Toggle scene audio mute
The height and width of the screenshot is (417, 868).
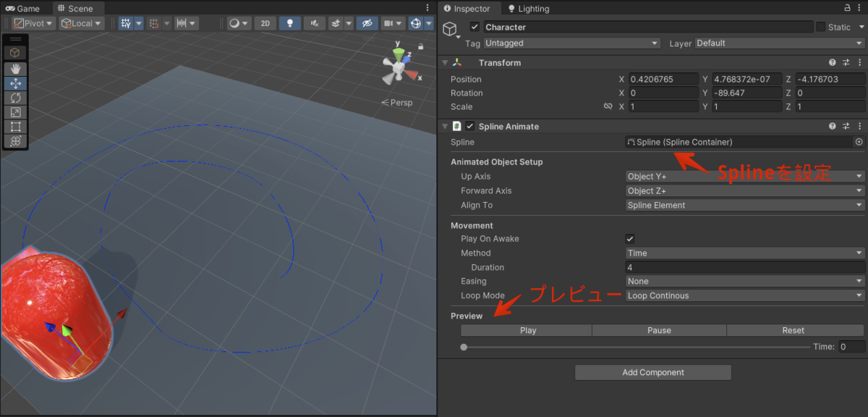[314, 23]
